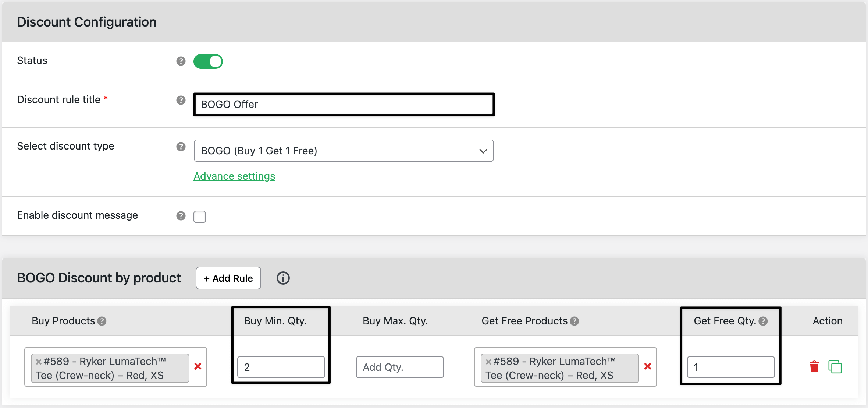This screenshot has height=408, width=868.
Task: Clear all Get Free Products with red X
Action: coord(648,366)
